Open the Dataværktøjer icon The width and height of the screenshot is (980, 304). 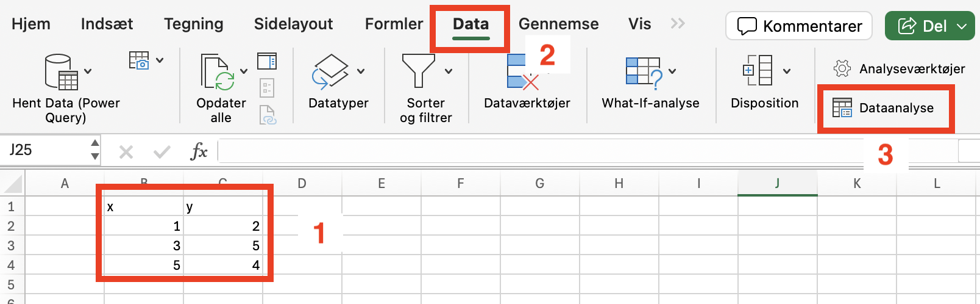[523, 72]
